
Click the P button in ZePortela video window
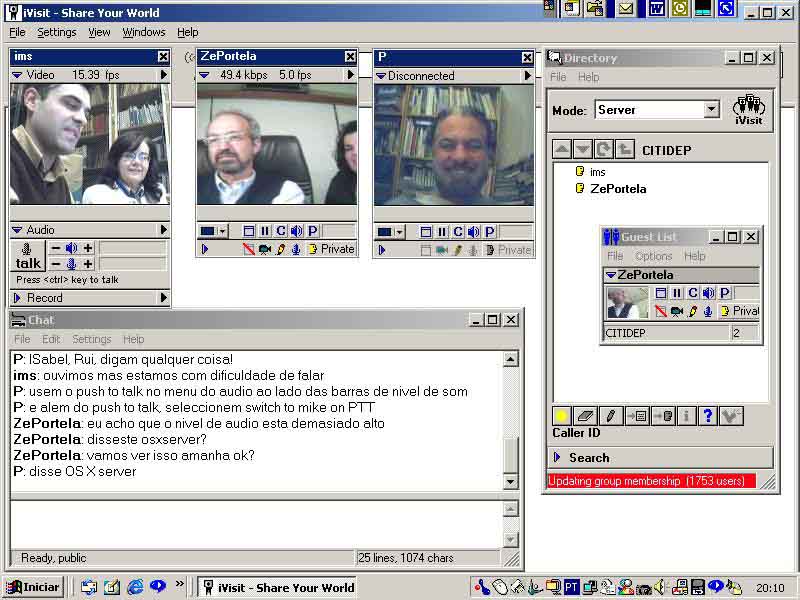[313, 231]
